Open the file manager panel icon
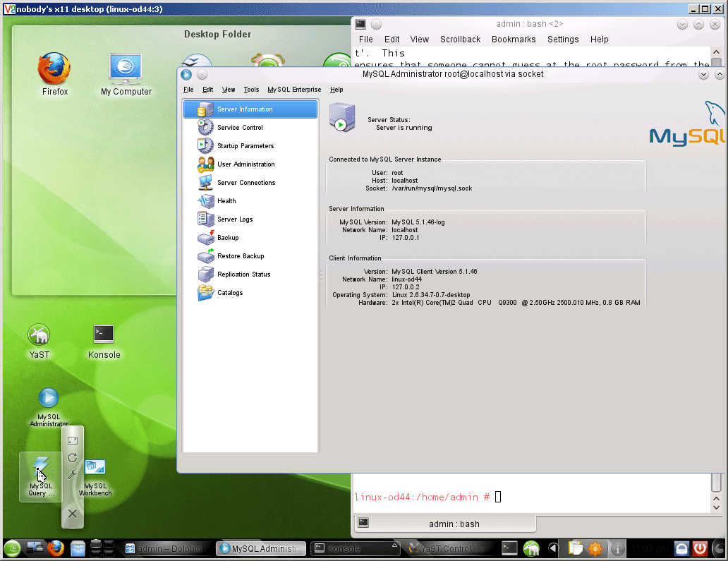The image size is (728, 561). pyautogui.click(x=78, y=548)
